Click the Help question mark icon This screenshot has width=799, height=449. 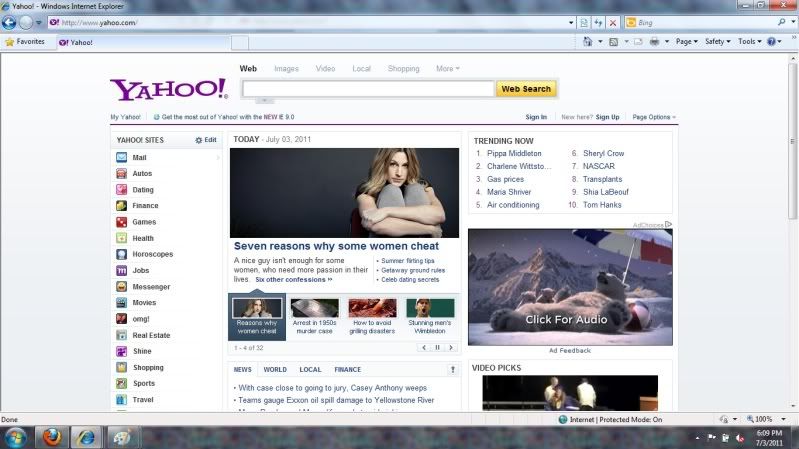(771, 42)
